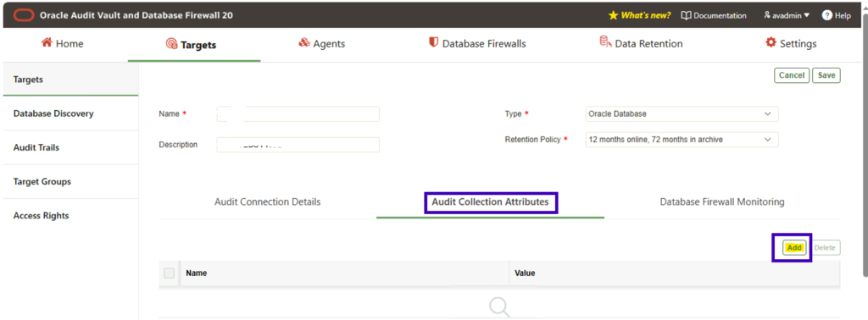Open the Home tab
Screen dimensions: 868x320
[63, 44]
